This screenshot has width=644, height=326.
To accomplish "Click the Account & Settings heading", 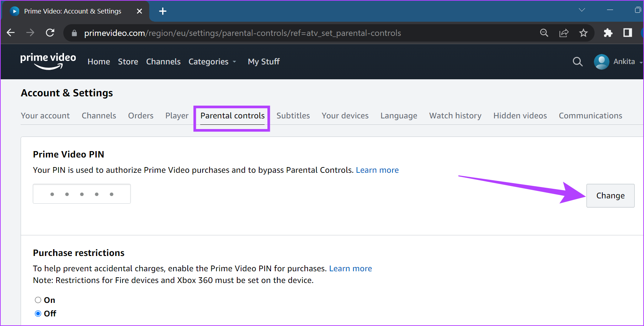I will [x=67, y=93].
